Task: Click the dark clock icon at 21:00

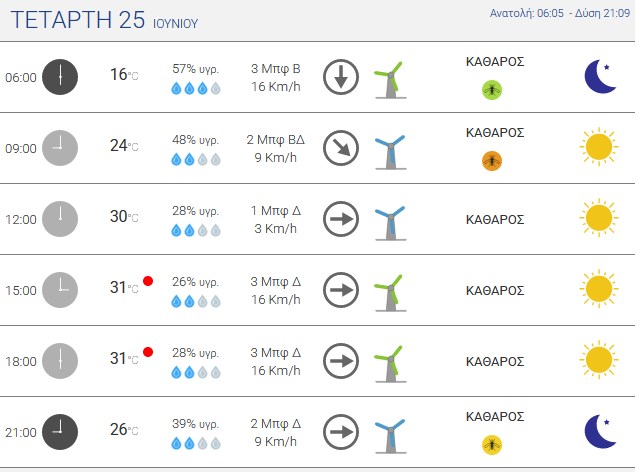Action: (x=60, y=432)
